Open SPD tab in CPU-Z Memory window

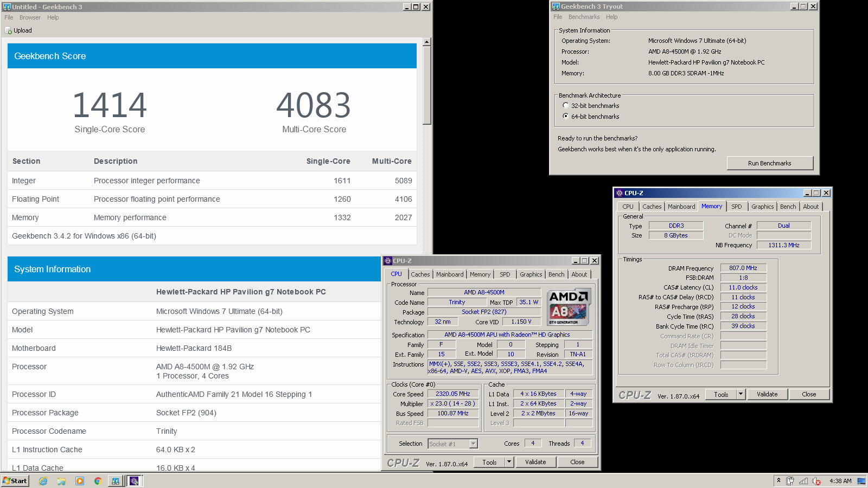click(x=736, y=207)
